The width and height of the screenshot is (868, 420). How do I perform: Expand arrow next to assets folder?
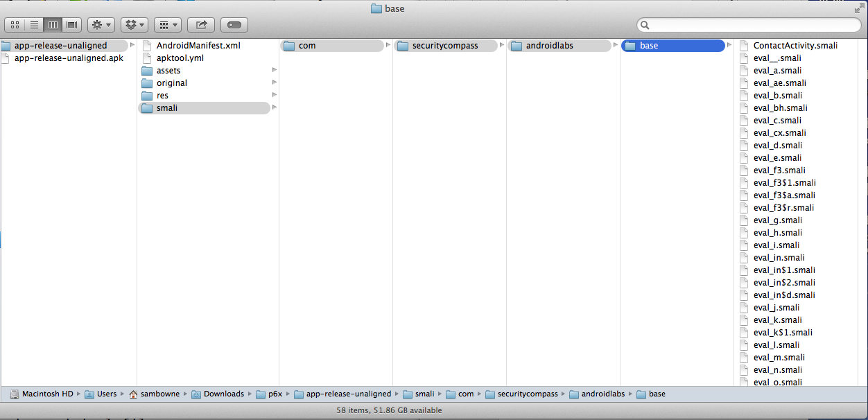pos(275,70)
